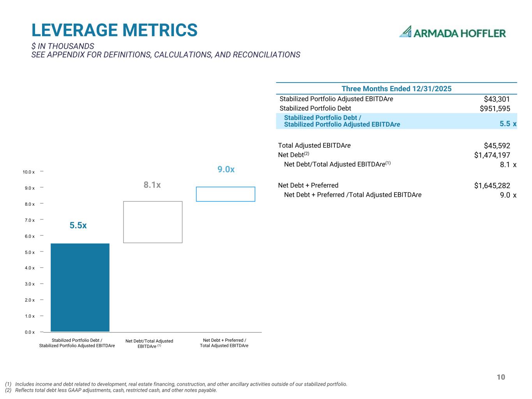Click the highlighted Stabilized Portfolio Debt ratio row

[396, 121]
